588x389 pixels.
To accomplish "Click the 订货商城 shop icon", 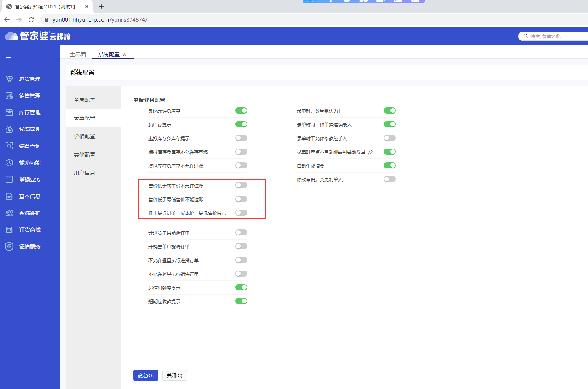I will tap(9, 230).
